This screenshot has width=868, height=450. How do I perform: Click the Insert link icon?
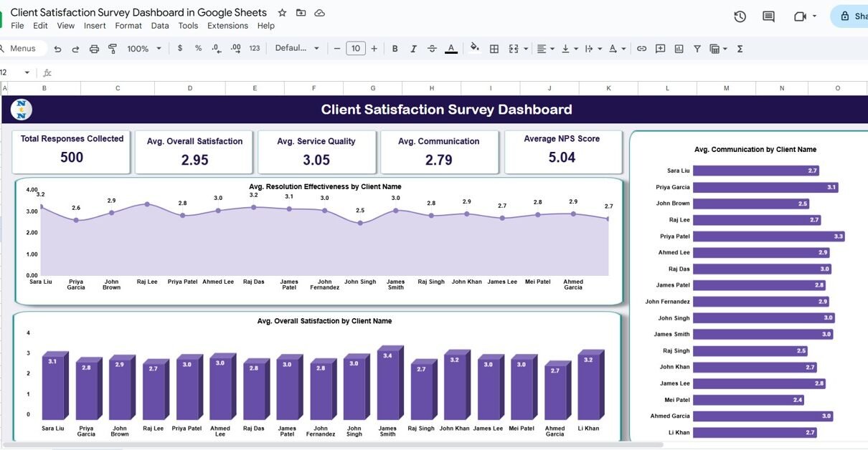point(641,49)
